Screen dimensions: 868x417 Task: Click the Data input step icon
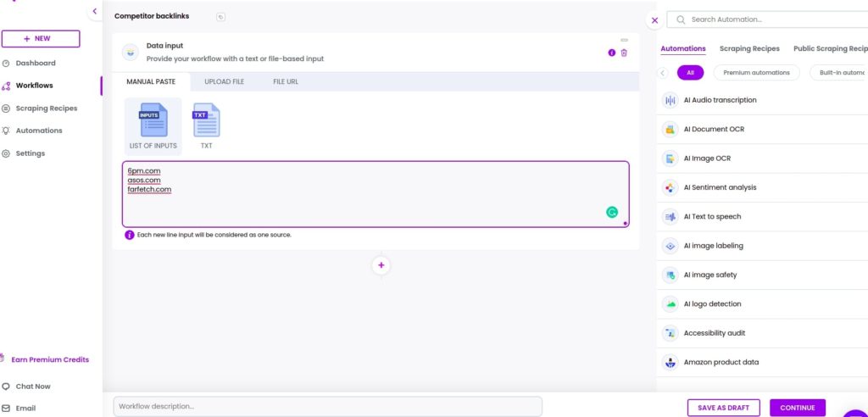click(x=131, y=52)
